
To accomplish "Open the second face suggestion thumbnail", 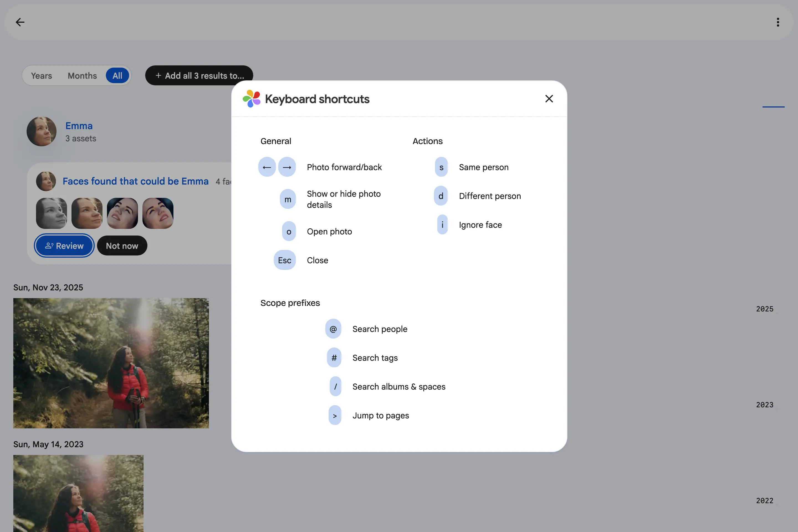I will tap(87, 213).
